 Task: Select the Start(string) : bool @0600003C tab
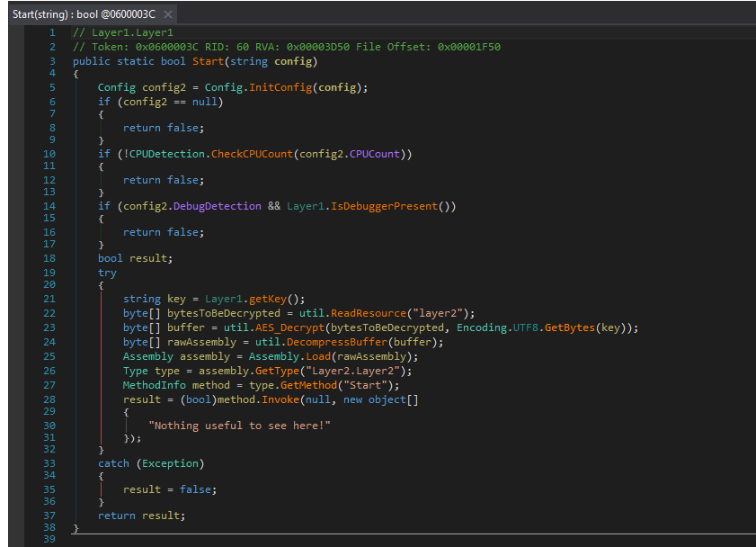click(83, 15)
